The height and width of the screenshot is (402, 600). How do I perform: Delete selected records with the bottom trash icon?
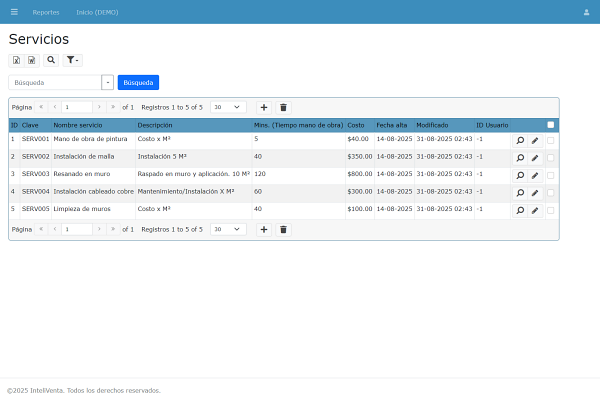pos(283,229)
